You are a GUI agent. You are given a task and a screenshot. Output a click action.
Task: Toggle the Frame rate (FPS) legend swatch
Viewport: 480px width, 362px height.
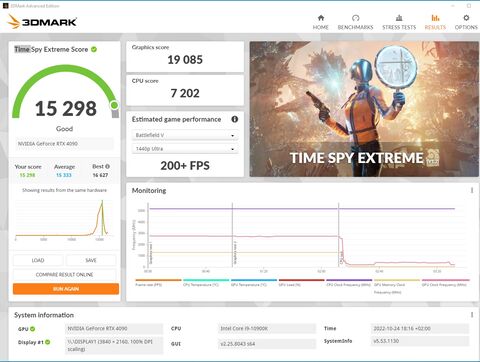pyautogui.click(x=158, y=280)
